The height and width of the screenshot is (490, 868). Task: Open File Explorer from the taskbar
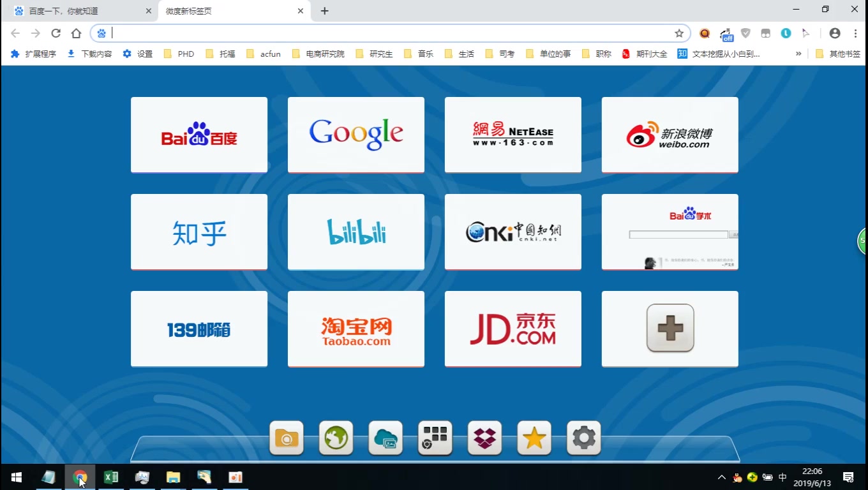click(x=173, y=477)
